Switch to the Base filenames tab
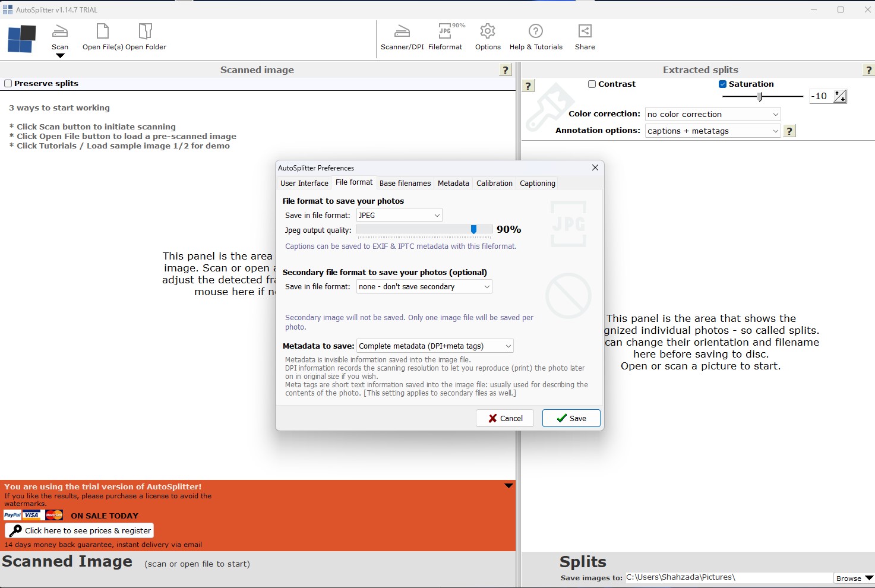The image size is (875, 588). pyautogui.click(x=405, y=183)
